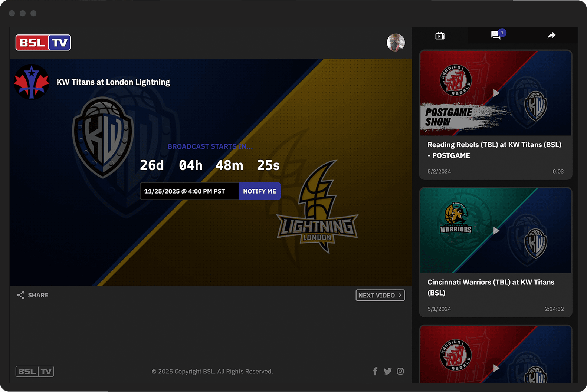Screen dimensions: 587x392
Task: Go to Next Video
Action: (380, 295)
